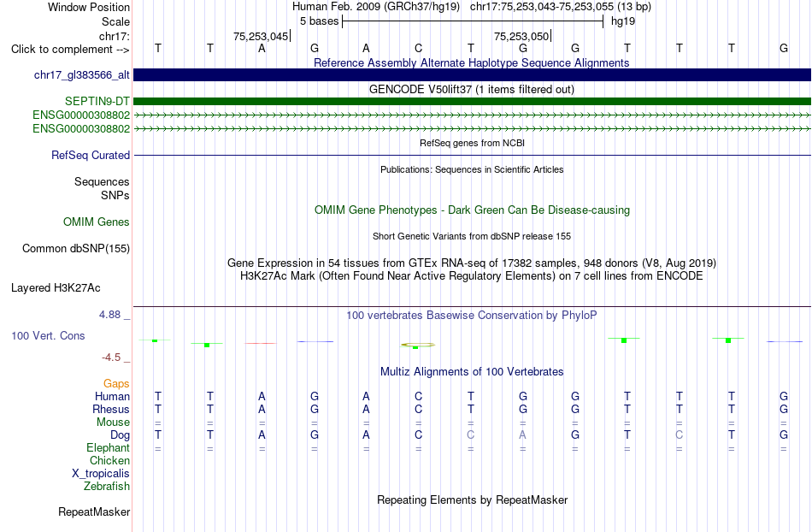Select the 'Zebrafish' alignment row label
812x532 pixels.
point(107,487)
